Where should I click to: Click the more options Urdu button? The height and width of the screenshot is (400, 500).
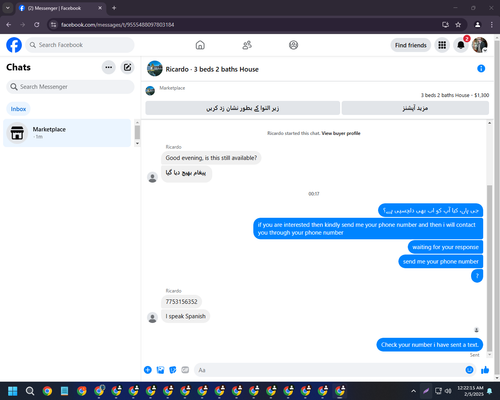click(x=415, y=108)
